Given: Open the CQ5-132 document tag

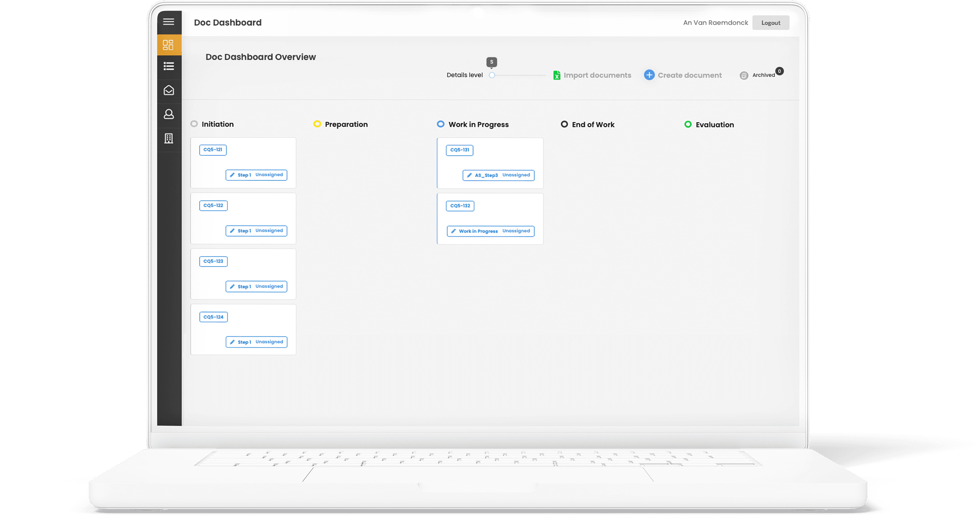Looking at the screenshot, I should click(460, 206).
